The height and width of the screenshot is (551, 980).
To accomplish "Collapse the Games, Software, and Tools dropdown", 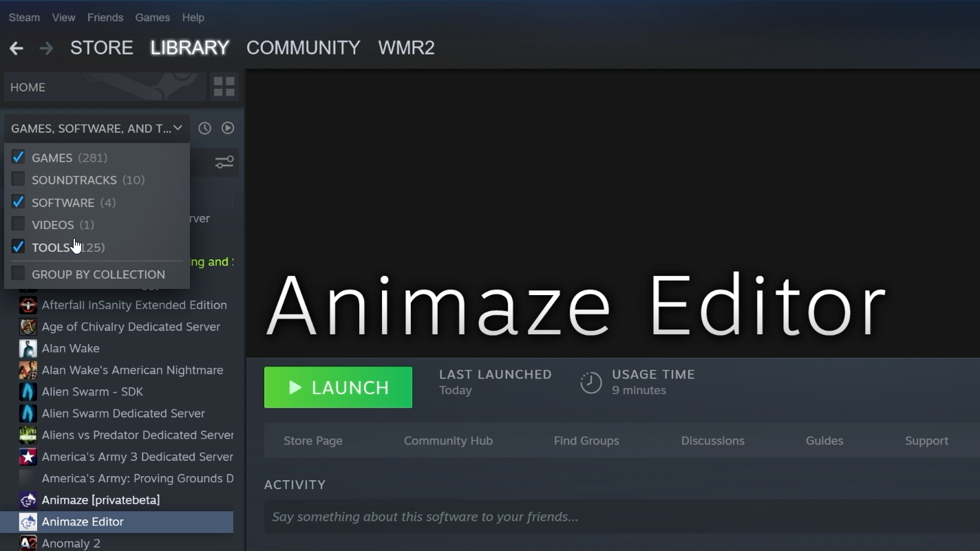I will point(96,128).
